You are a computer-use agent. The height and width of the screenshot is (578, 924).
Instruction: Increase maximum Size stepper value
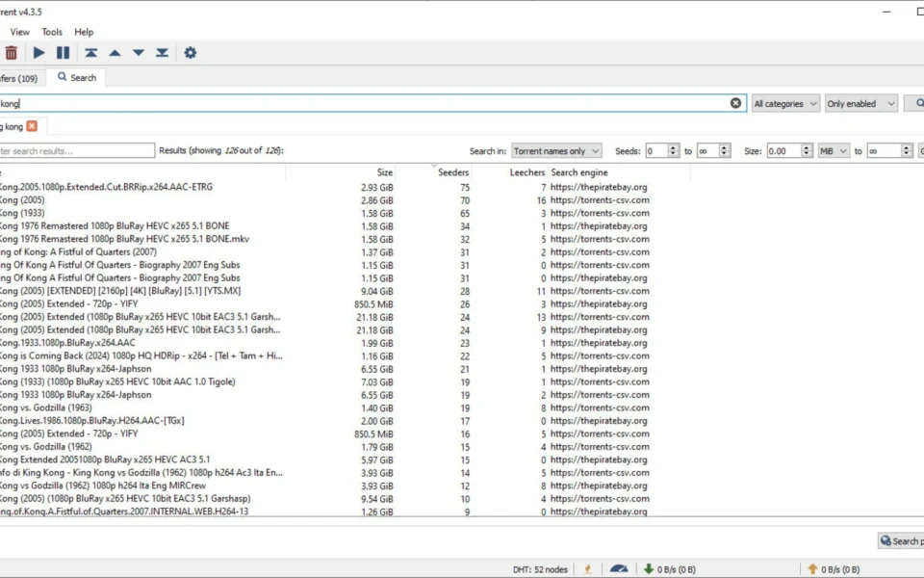907,147
